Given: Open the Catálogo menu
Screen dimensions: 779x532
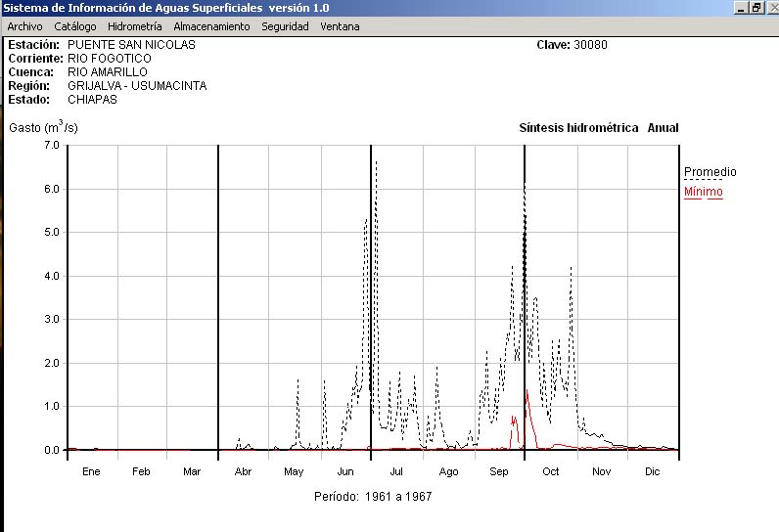Looking at the screenshot, I should pos(75,26).
